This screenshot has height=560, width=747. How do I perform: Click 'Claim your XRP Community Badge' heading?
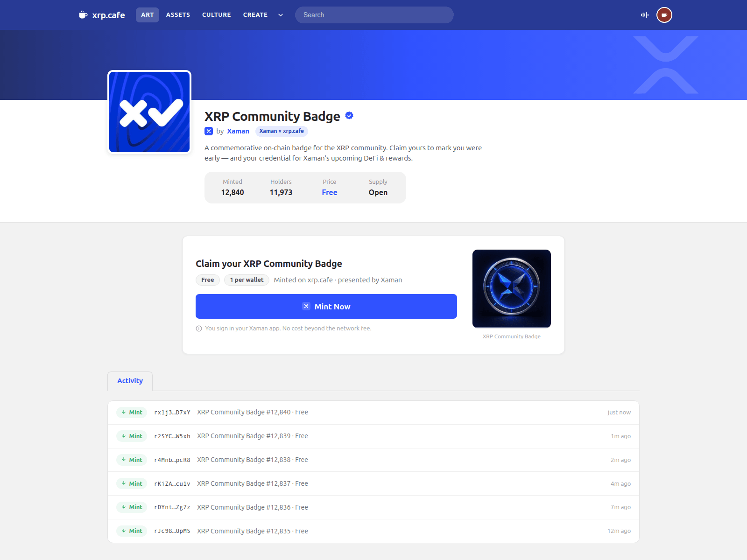click(x=269, y=264)
